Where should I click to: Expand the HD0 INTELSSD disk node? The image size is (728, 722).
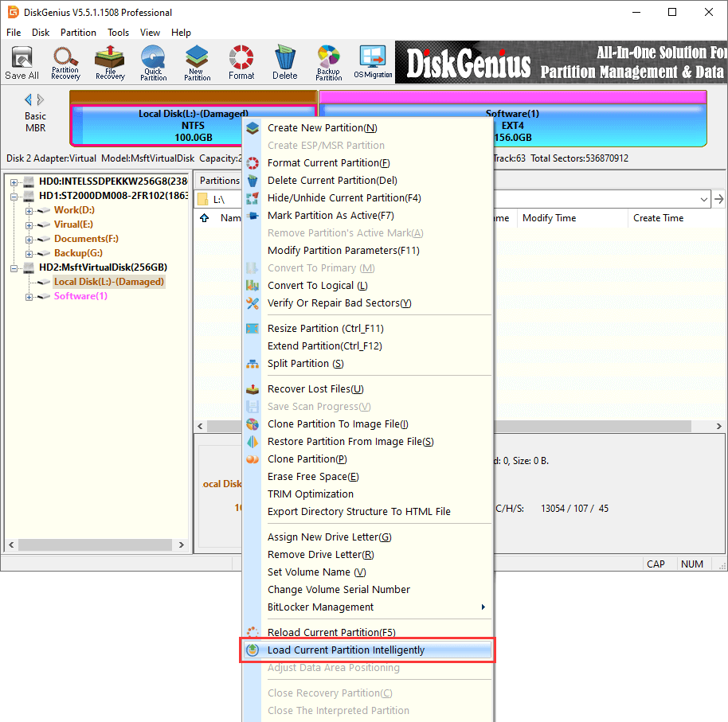tap(14, 182)
